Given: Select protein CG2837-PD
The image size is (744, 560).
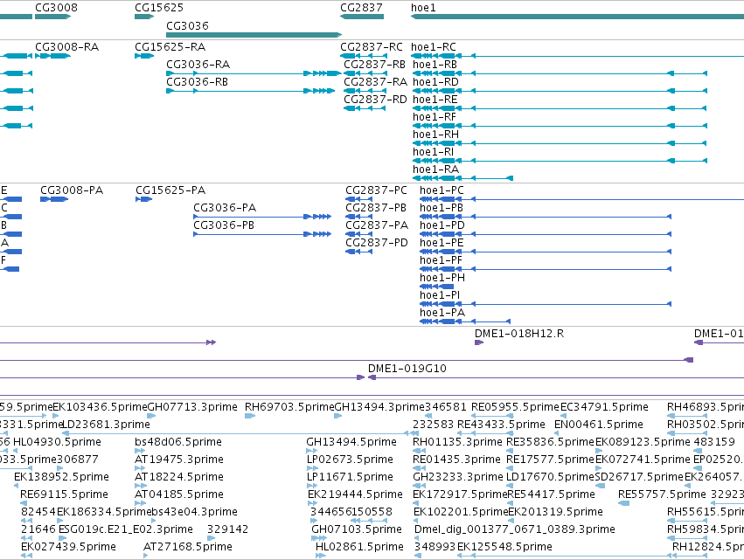Looking at the screenshot, I should [x=377, y=243].
